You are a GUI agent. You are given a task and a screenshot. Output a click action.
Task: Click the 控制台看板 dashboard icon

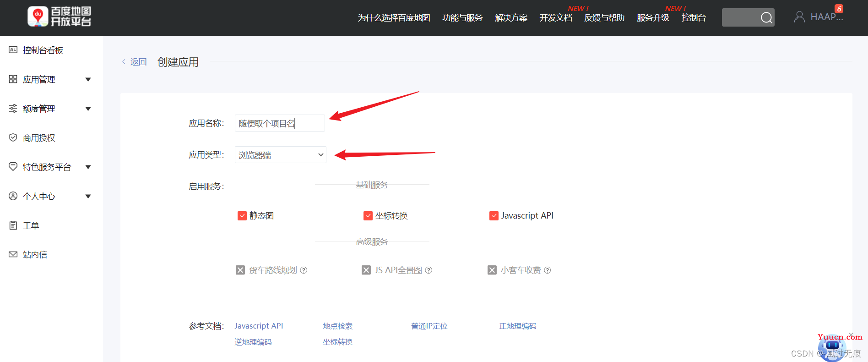(13, 50)
